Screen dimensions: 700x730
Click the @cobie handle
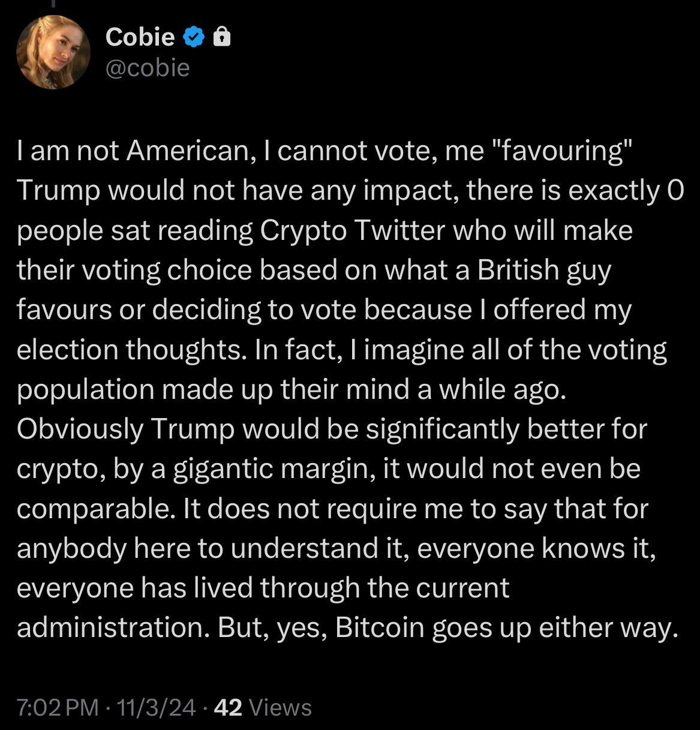[x=148, y=68]
